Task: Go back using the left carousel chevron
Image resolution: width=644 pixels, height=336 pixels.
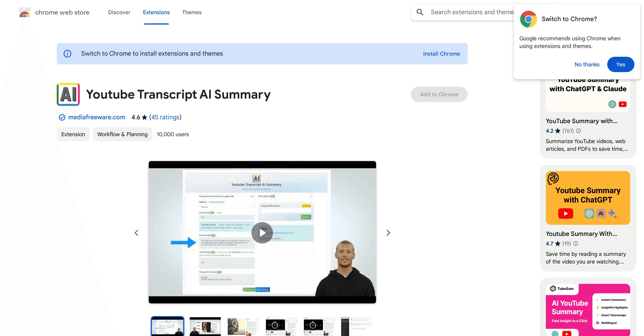Action: tap(136, 232)
